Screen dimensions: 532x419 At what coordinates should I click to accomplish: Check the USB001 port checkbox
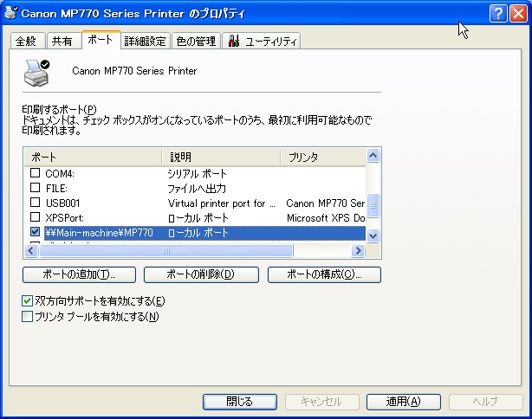[x=35, y=203]
